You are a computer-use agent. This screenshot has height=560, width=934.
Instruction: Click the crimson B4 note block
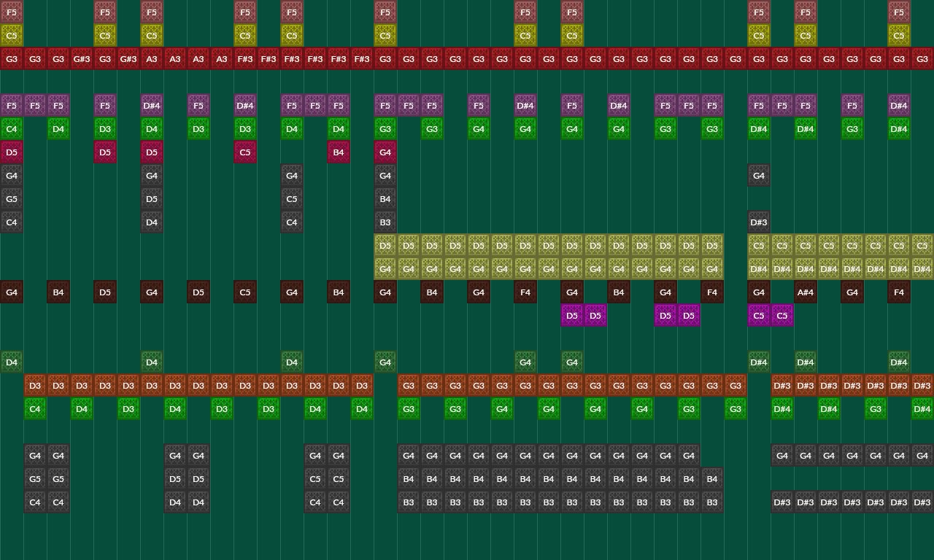pyautogui.click(x=339, y=152)
